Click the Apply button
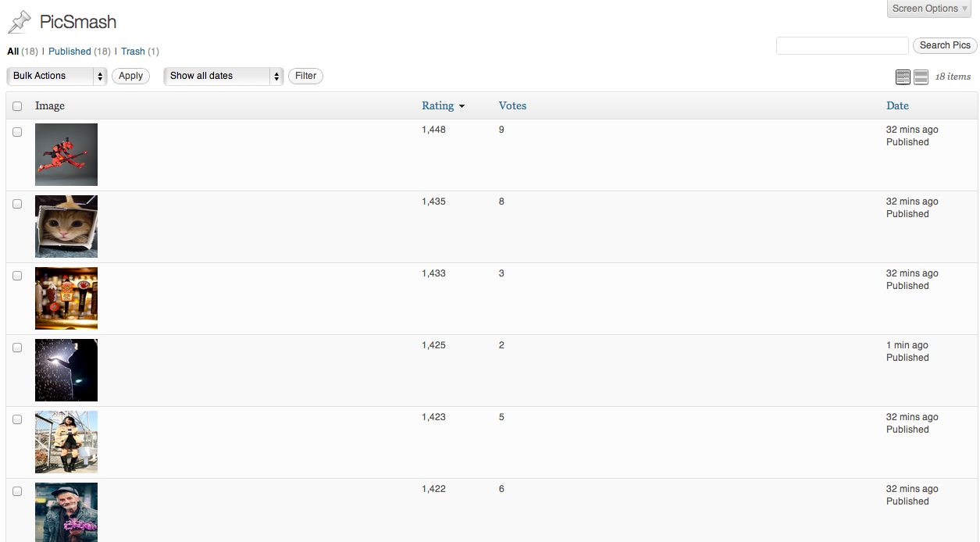This screenshot has width=980, height=542. tap(130, 76)
